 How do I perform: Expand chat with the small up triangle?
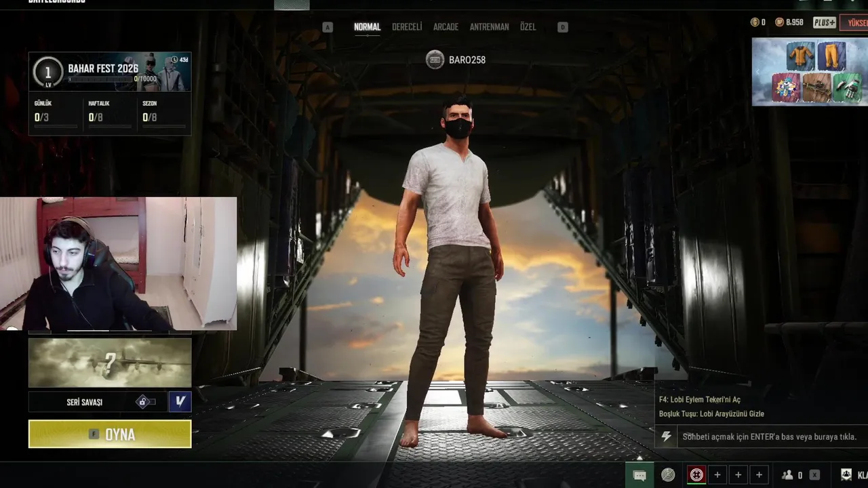[x=639, y=457]
